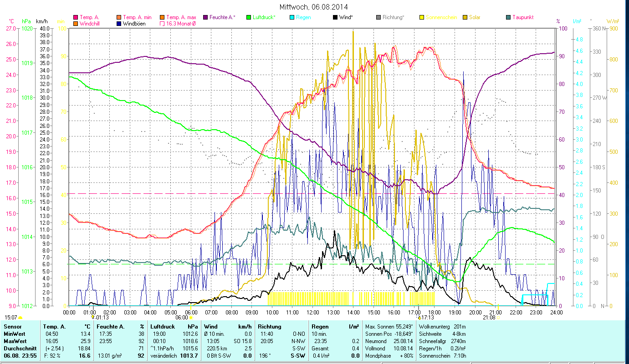Click the timestamp 06.08. 23:55

click(20, 355)
